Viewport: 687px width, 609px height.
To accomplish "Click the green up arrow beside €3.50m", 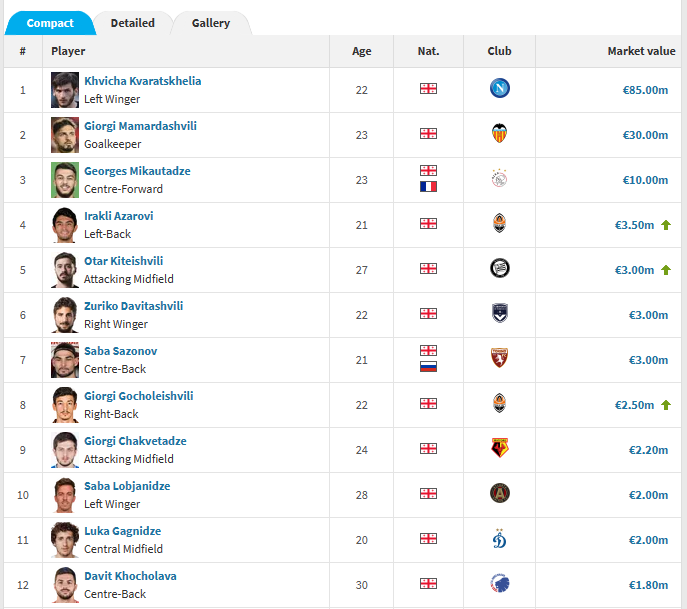I will tap(666, 225).
